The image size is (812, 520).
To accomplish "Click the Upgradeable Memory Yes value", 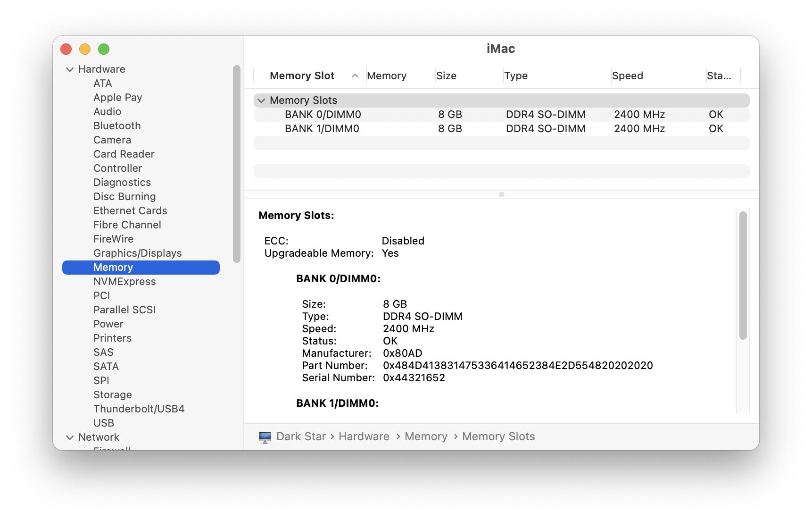I will point(390,253).
